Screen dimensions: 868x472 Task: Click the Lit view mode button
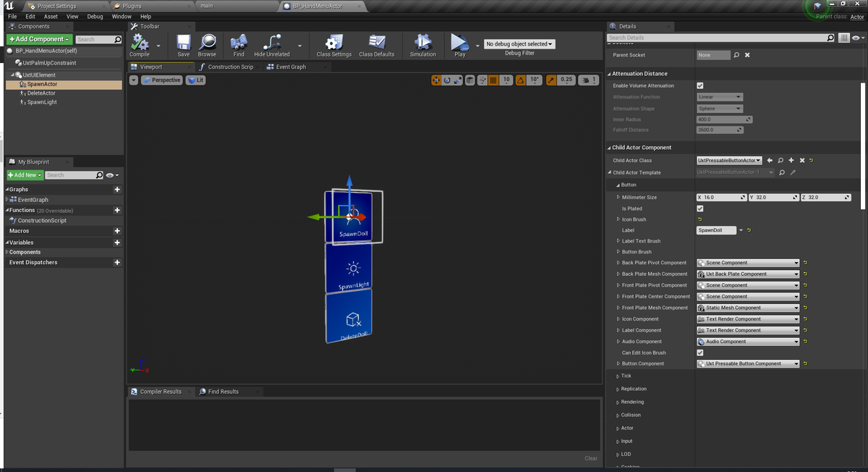[196, 80]
